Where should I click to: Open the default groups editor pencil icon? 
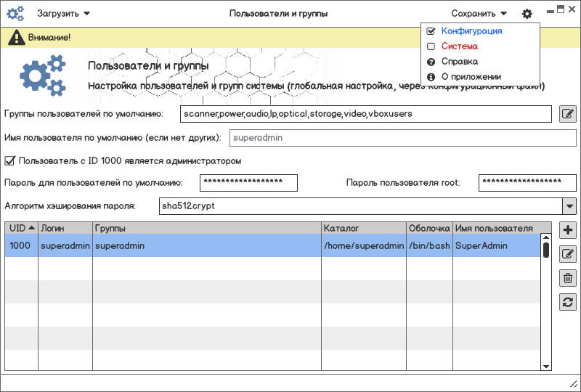[568, 114]
